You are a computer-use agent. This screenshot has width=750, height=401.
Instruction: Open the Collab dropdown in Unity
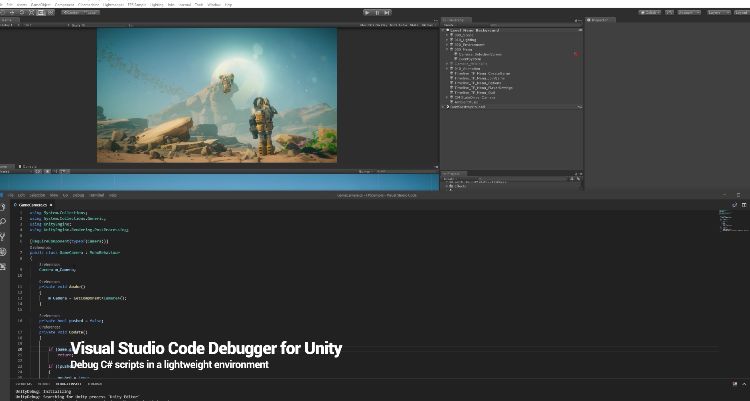[650, 12]
